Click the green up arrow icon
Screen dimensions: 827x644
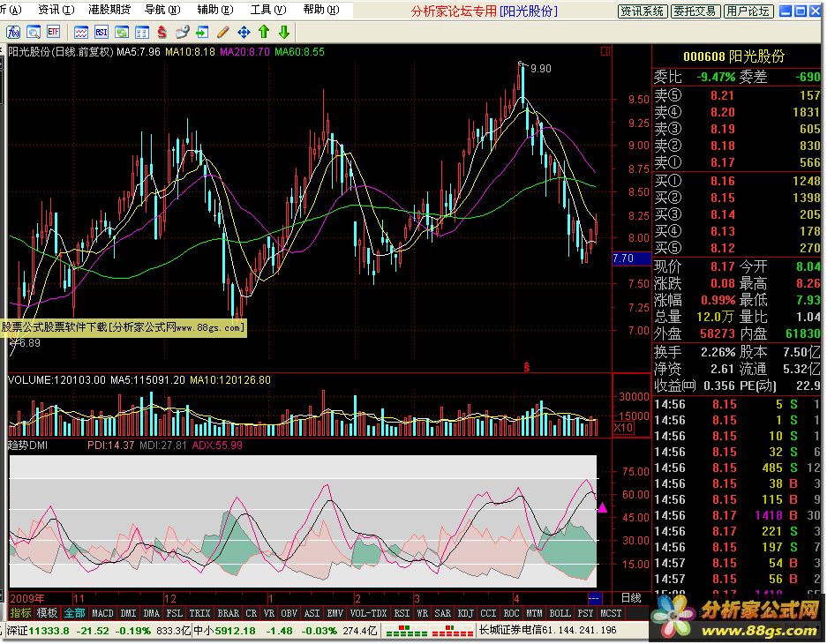(x=264, y=32)
